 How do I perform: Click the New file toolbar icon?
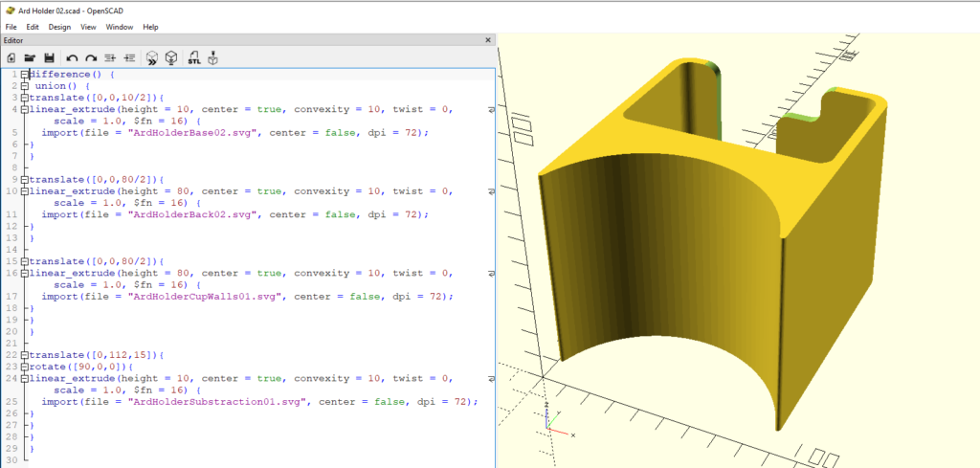coord(11,58)
